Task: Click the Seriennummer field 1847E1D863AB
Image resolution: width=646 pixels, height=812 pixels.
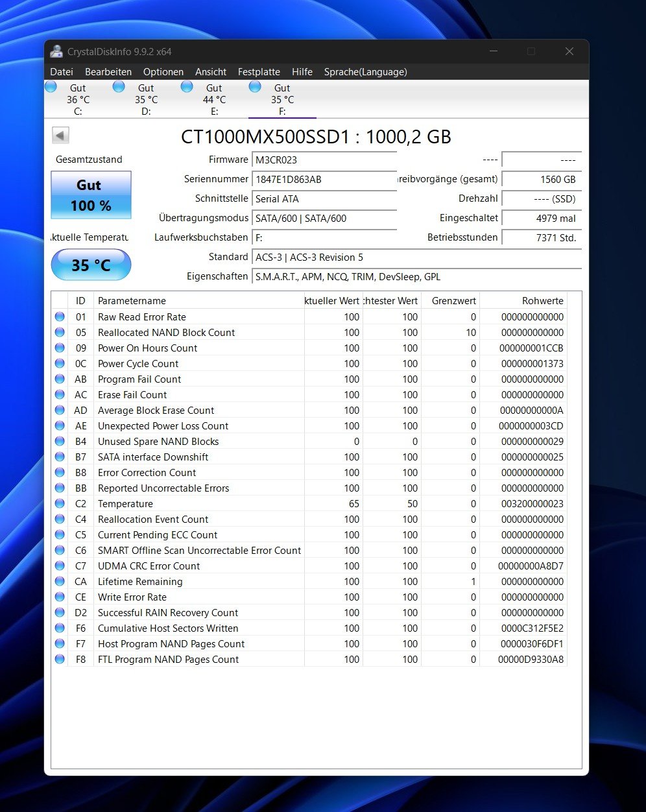Action: [324, 179]
